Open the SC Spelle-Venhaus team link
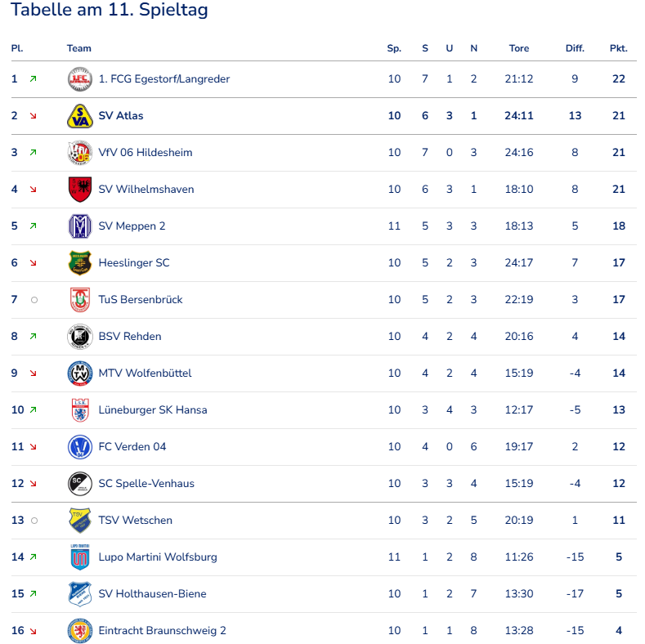 pos(146,484)
